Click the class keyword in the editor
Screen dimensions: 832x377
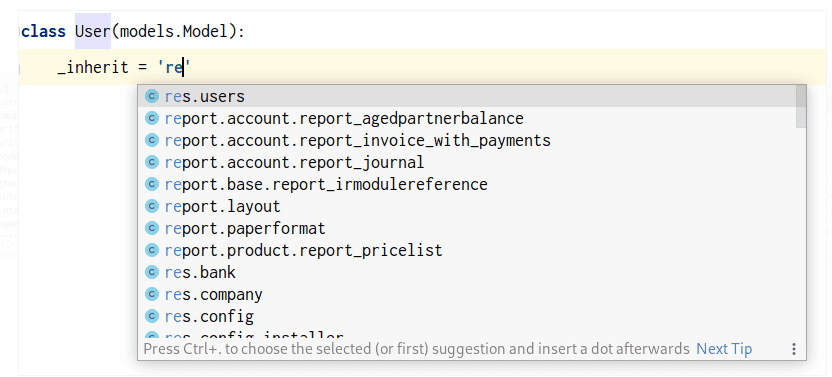coord(45,31)
